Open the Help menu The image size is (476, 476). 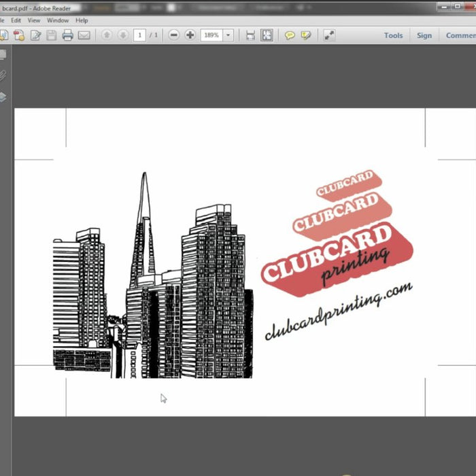82,20
